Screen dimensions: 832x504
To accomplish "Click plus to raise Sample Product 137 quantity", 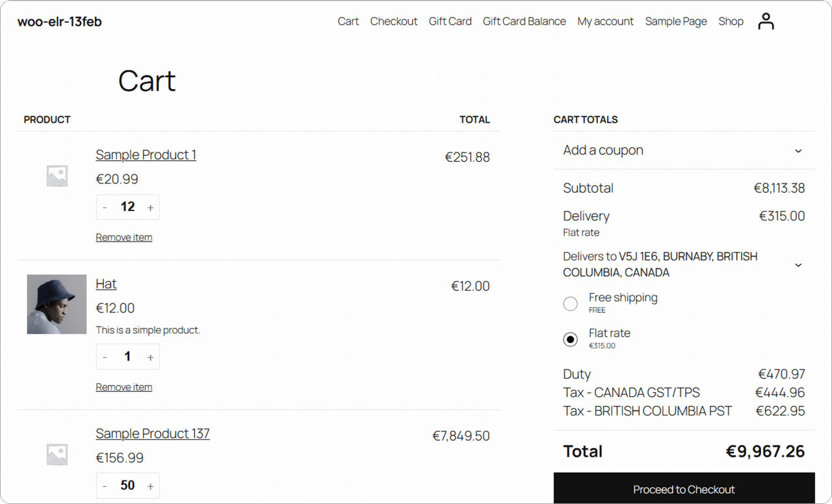I will click(150, 485).
